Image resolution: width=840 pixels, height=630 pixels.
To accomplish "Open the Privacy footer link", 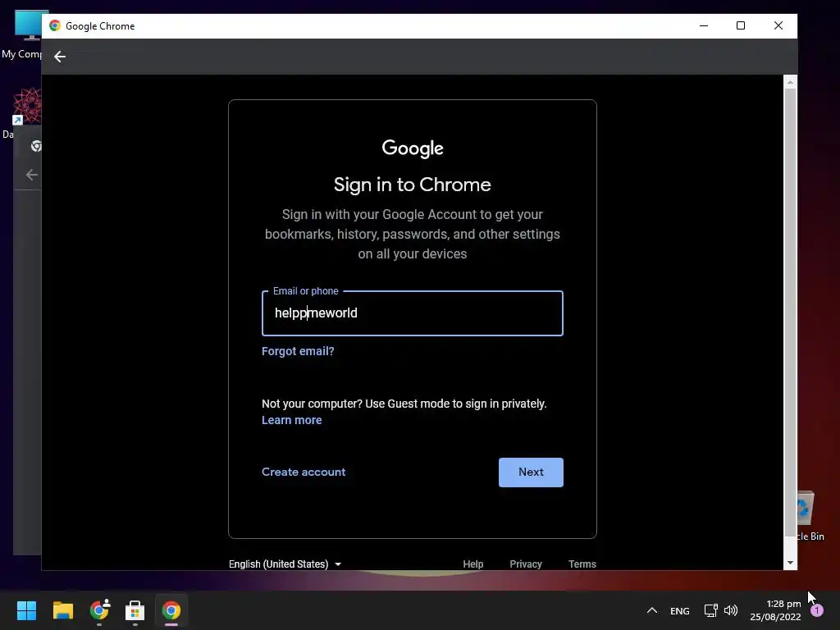I will (x=526, y=564).
